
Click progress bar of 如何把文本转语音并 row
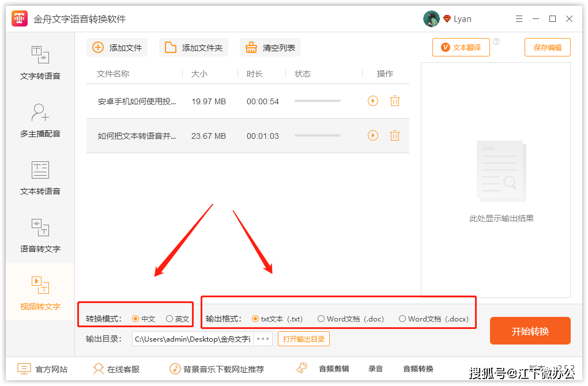click(x=318, y=135)
